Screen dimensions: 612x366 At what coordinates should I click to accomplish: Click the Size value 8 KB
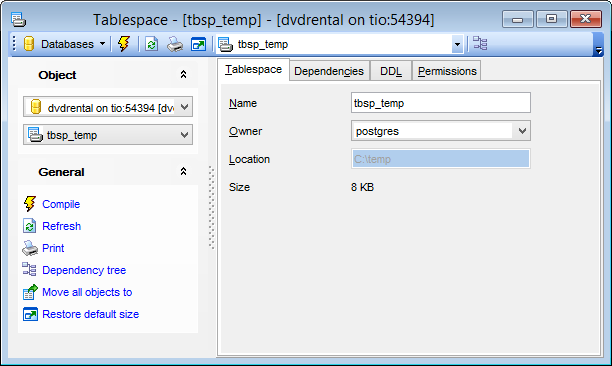tap(362, 187)
